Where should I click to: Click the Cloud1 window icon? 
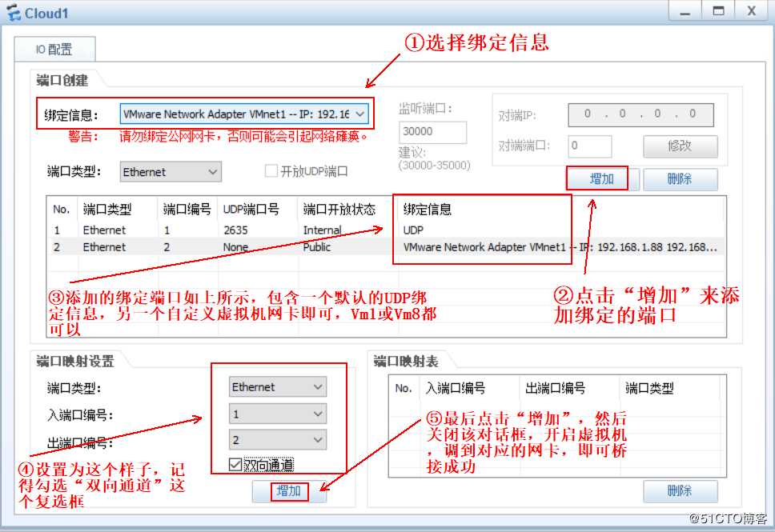pyautogui.click(x=14, y=13)
